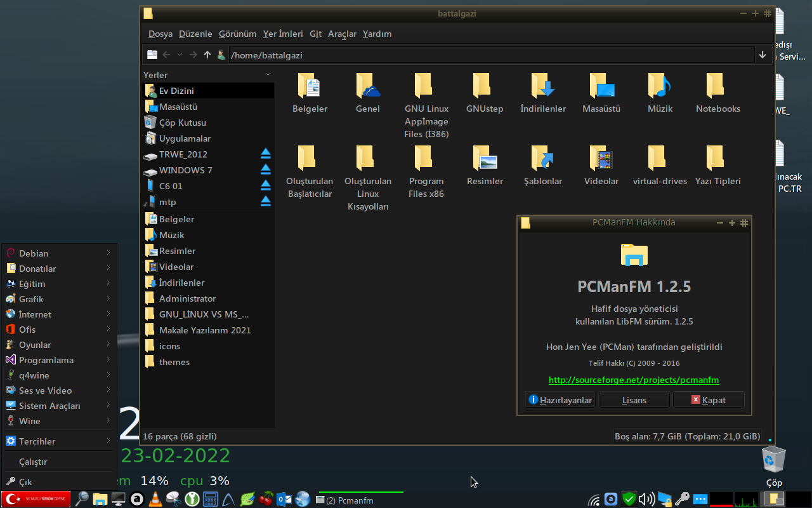Click the path field showing /home/battalgazi
The height and width of the screenshot is (508, 812).
492,55
